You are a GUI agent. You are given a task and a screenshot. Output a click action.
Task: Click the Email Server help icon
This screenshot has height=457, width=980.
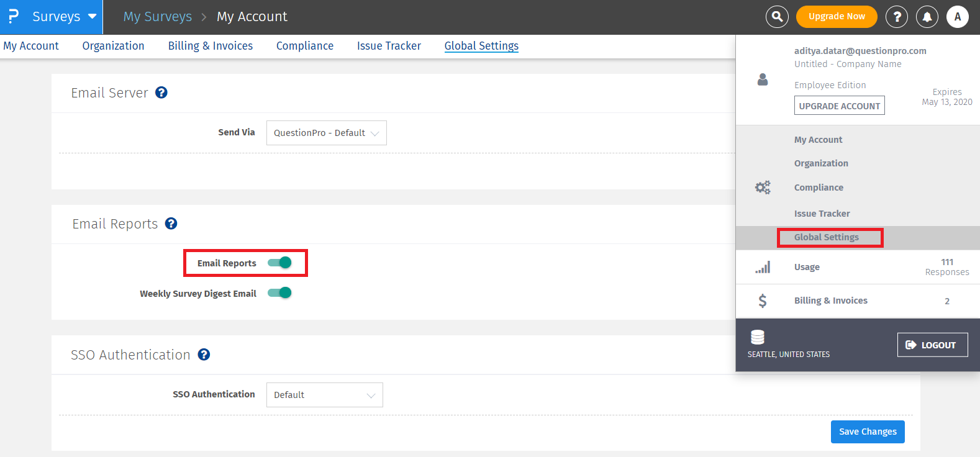point(161,93)
